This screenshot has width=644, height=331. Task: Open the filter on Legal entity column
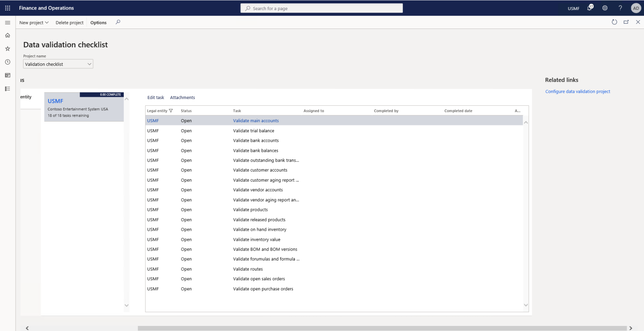(x=171, y=110)
